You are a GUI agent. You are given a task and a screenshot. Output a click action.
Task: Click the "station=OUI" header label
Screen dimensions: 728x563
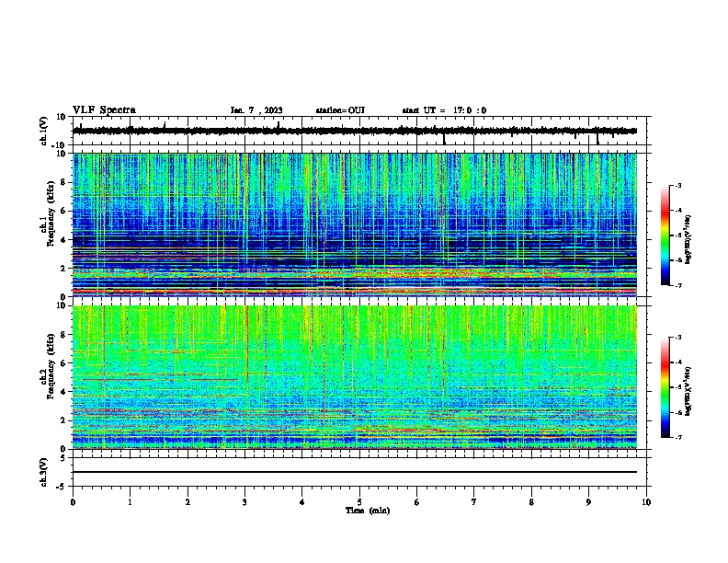point(340,110)
